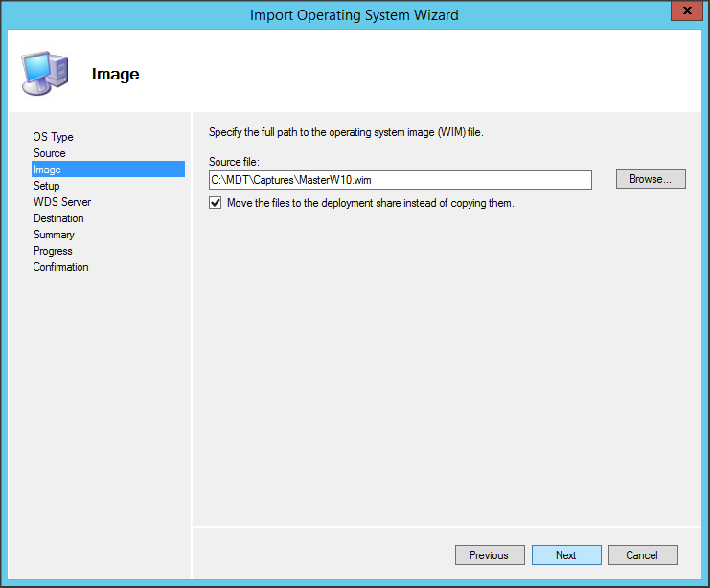Click the Source file path text field
Viewport: 710px width, 588px height.
(x=400, y=180)
